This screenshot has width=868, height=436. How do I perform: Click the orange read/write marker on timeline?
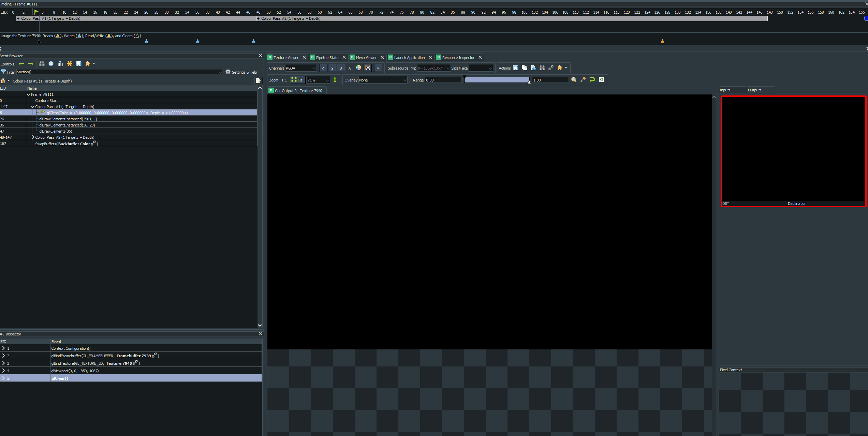pyautogui.click(x=662, y=41)
